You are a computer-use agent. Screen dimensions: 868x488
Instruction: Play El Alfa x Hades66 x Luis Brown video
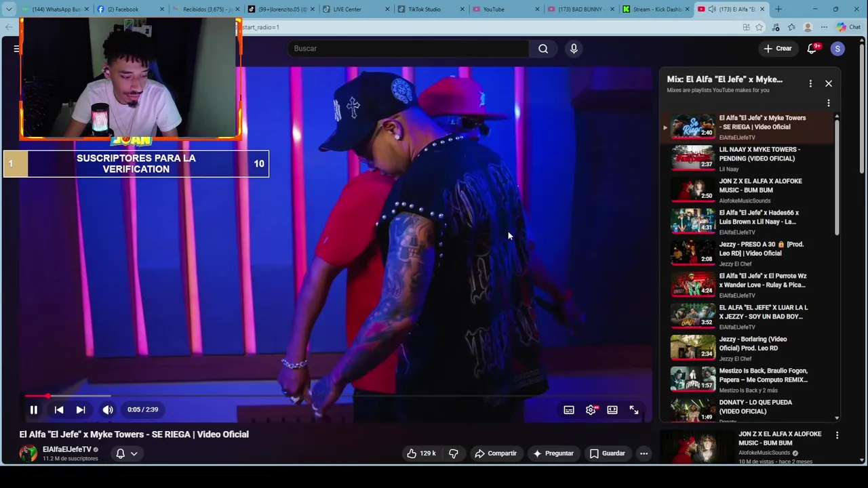746,222
